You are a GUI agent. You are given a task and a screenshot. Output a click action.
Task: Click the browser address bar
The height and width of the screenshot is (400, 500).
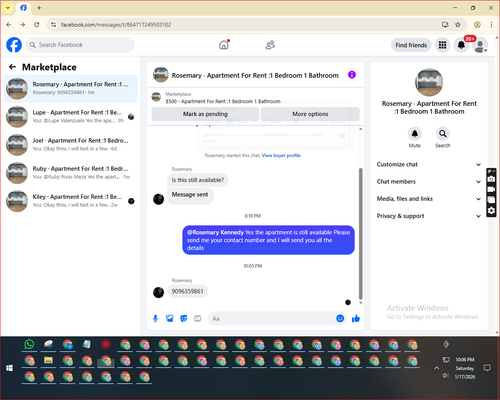[247, 25]
